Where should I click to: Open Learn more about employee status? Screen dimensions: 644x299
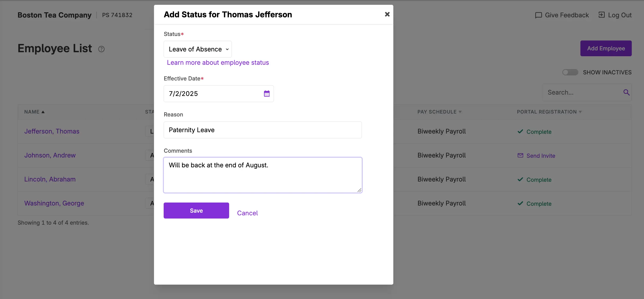[218, 63]
